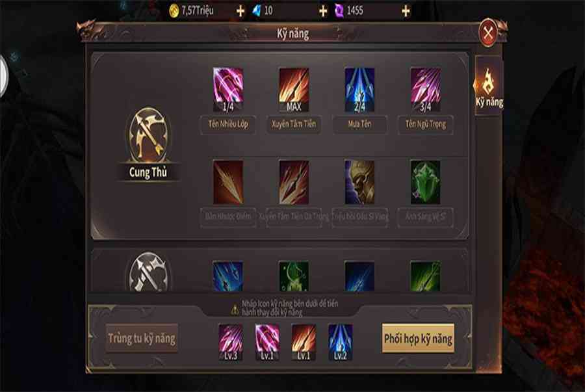The width and height of the screenshot is (585, 392).
Task: Click the Phối hợp kỹ năng button
Action: tap(418, 338)
